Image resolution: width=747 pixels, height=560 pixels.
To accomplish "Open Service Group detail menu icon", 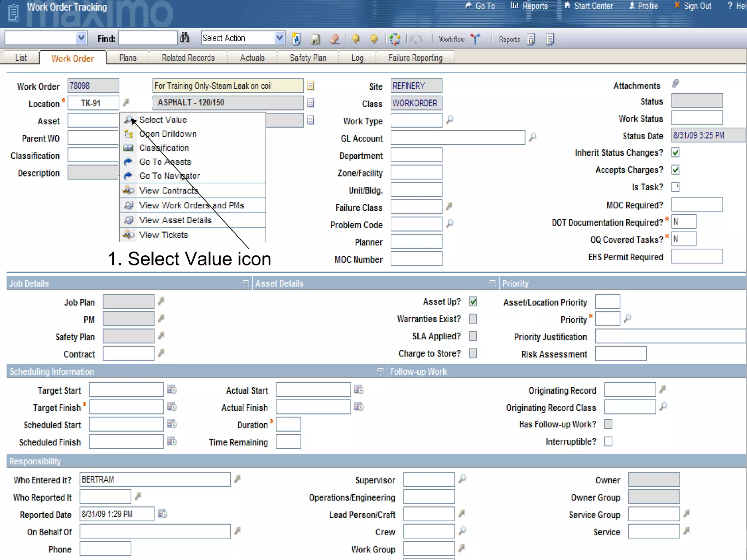I will click(x=686, y=514).
